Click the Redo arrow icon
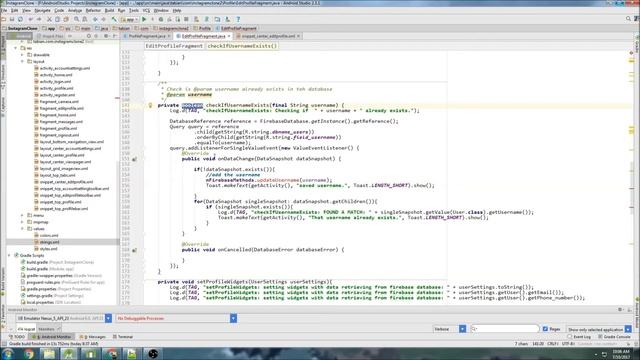The width and height of the screenshot is (640, 360). (39, 19)
